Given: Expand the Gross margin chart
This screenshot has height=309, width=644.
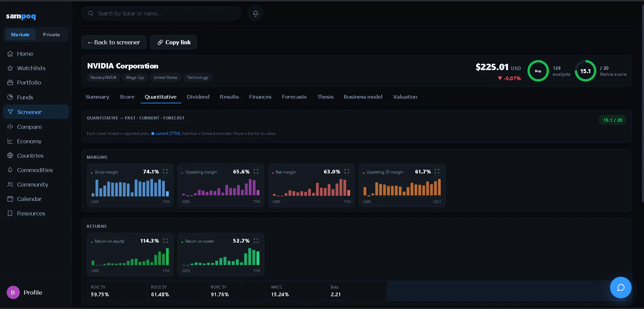Looking at the screenshot, I should pyautogui.click(x=165, y=171).
